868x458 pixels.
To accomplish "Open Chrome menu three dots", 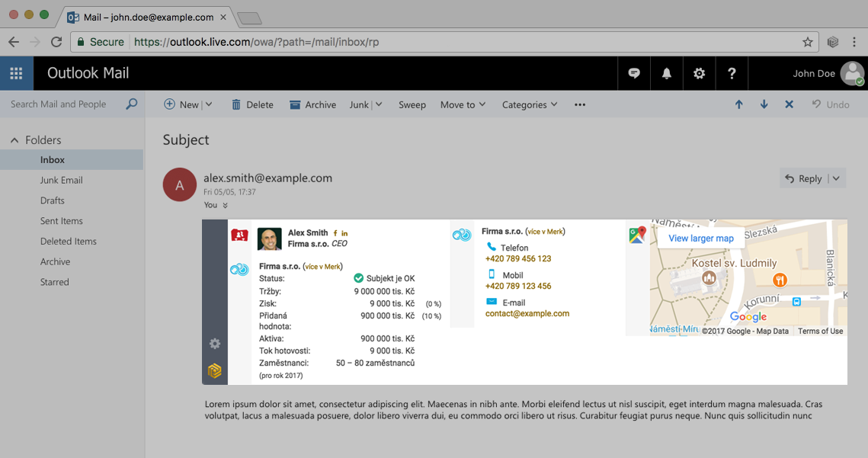I will (x=854, y=42).
